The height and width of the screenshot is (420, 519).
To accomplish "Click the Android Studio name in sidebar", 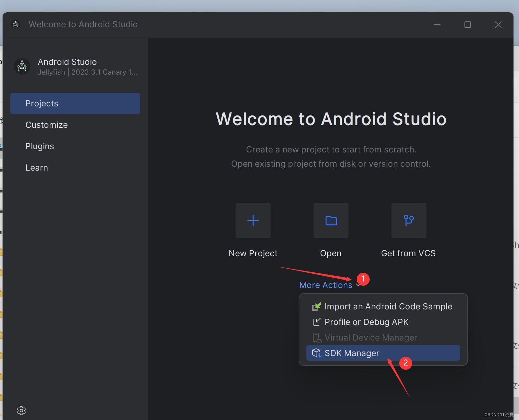I will [67, 62].
